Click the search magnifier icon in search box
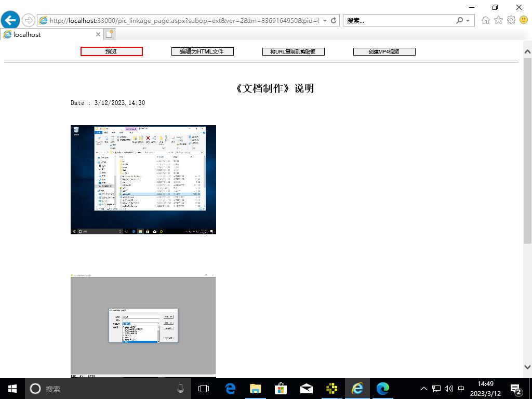Image resolution: width=532 pixels, height=399 pixels. pos(459,21)
